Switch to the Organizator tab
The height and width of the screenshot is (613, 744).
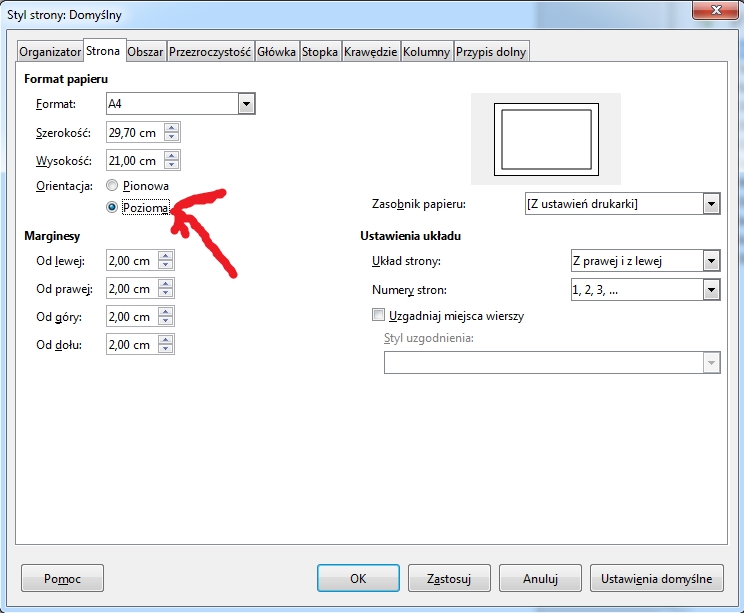pos(50,52)
